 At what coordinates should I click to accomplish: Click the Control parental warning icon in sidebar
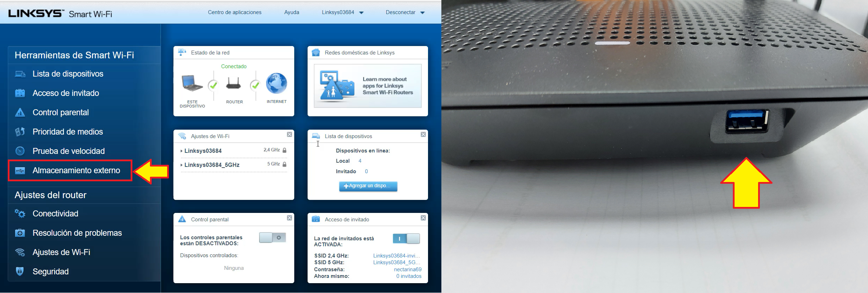coord(20,112)
